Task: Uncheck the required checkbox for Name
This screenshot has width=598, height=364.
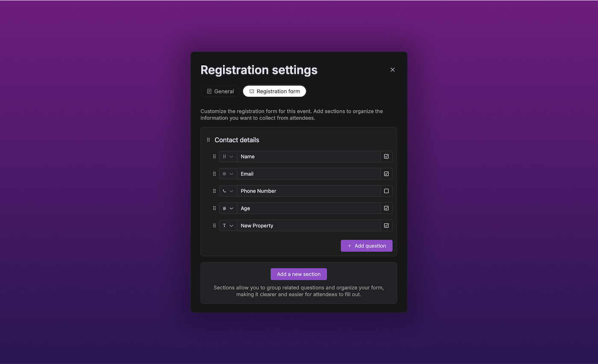Action: coord(386,157)
